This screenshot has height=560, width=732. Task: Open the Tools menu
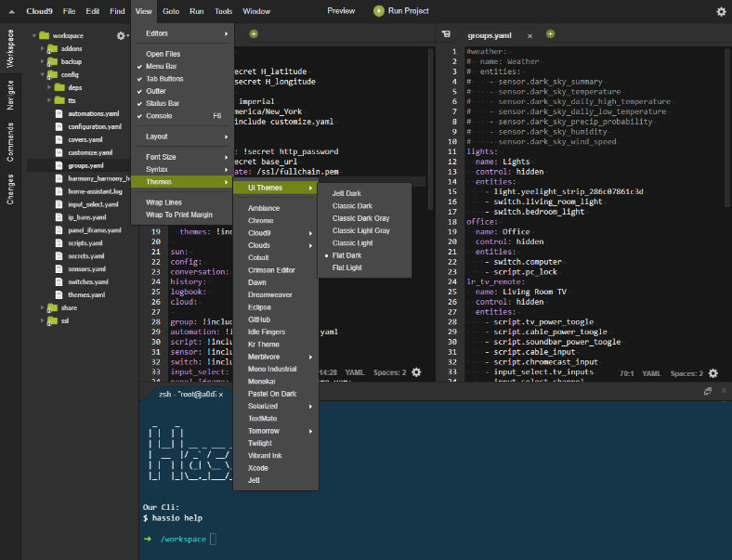click(x=223, y=11)
